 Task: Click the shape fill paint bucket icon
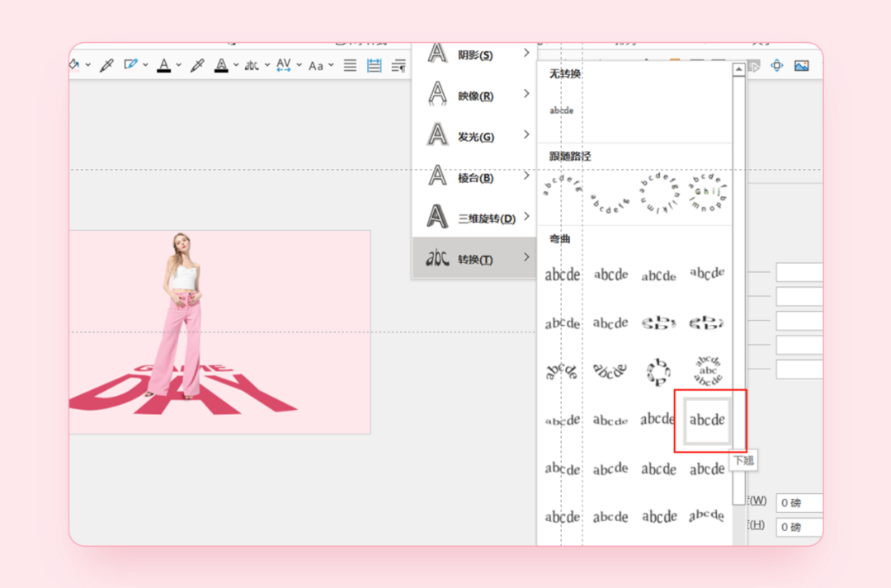click(74, 65)
